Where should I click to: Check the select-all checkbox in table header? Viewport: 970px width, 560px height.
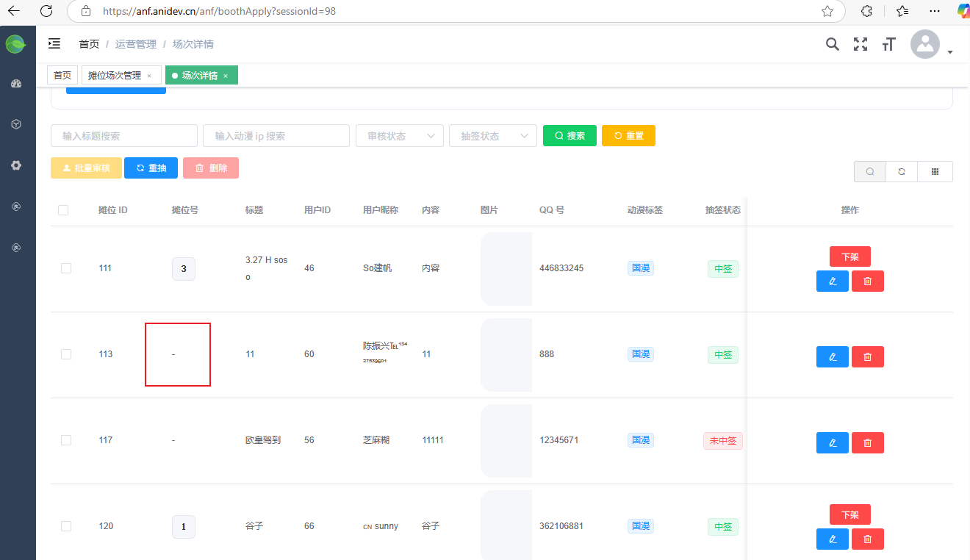point(63,210)
